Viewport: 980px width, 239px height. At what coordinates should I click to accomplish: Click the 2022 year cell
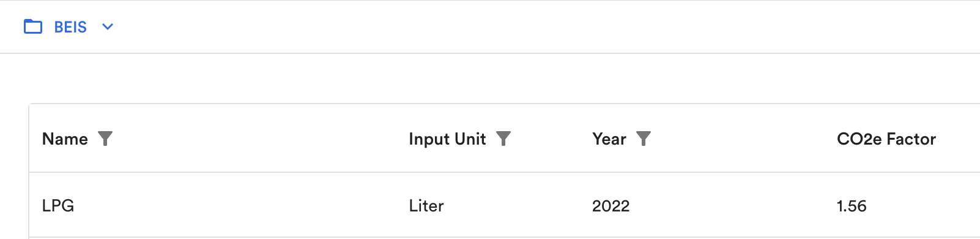[x=611, y=206]
